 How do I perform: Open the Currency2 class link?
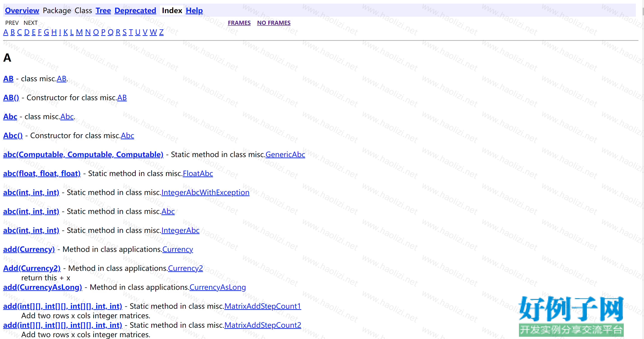click(x=185, y=268)
